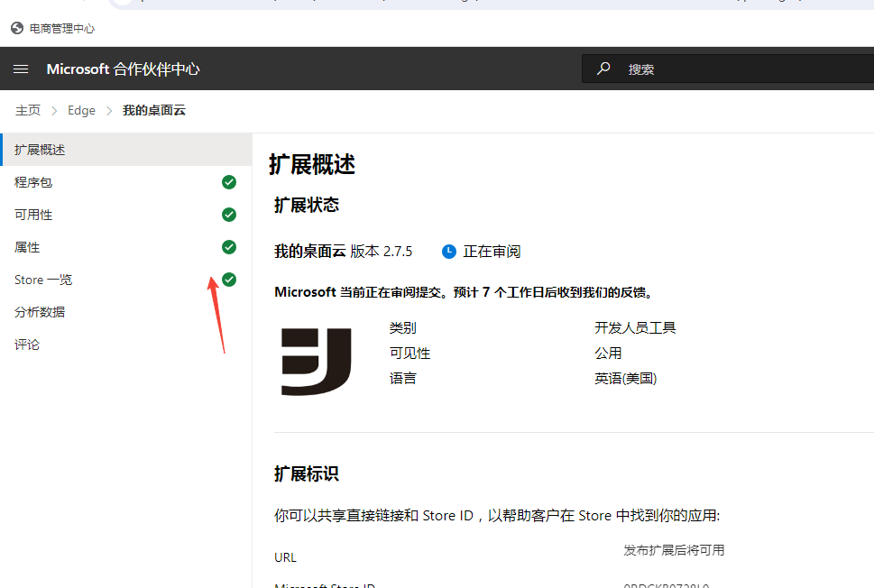Click the 扩展概述 page heading

point(312,165)
